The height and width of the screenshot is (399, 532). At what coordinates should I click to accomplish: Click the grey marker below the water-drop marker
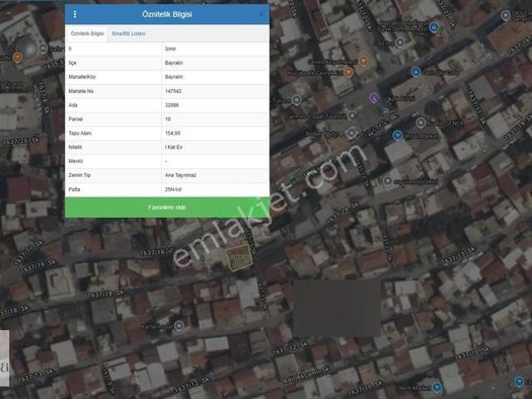coord(401,42)
